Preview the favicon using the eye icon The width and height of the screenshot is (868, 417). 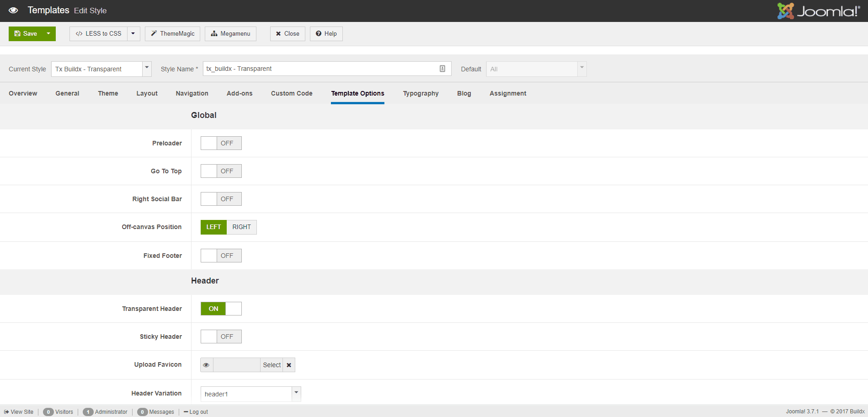(207, 365)
